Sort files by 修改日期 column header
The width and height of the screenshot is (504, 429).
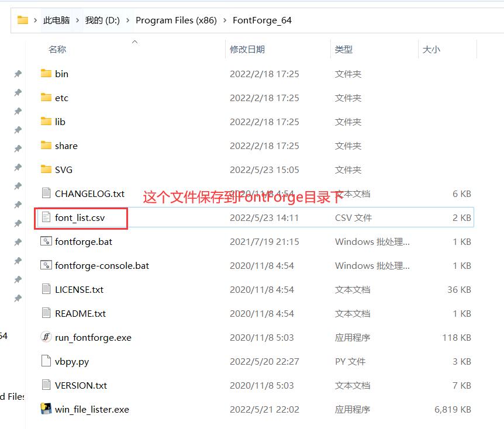pos(247,50)
